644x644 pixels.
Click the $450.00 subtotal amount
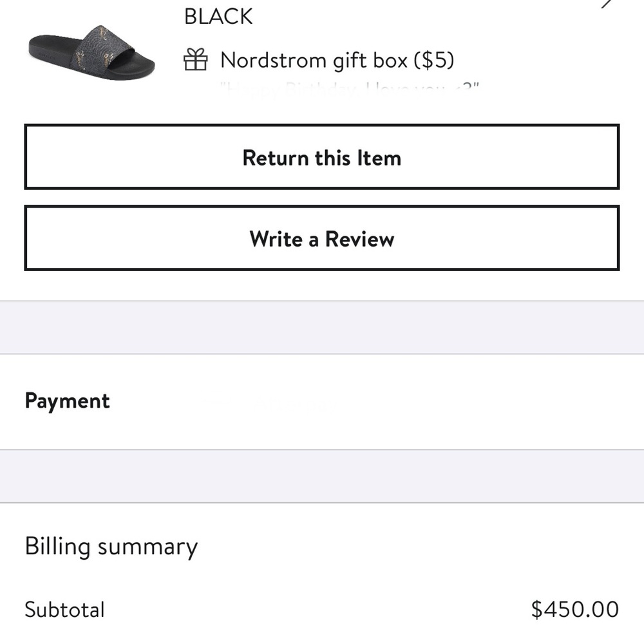tap(574, 609)
